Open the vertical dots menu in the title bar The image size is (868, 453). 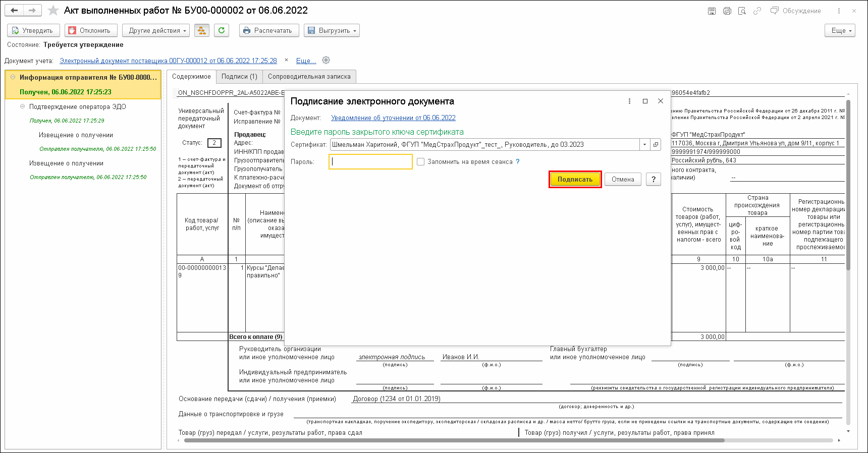pyautogui.click(x=839, y=11)
